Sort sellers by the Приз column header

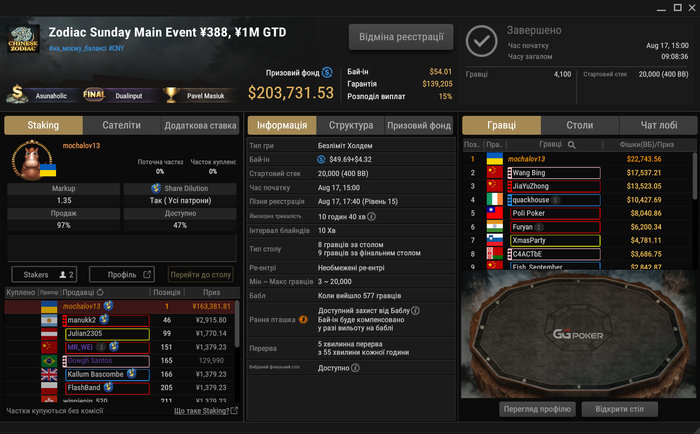tap(212, 292)
